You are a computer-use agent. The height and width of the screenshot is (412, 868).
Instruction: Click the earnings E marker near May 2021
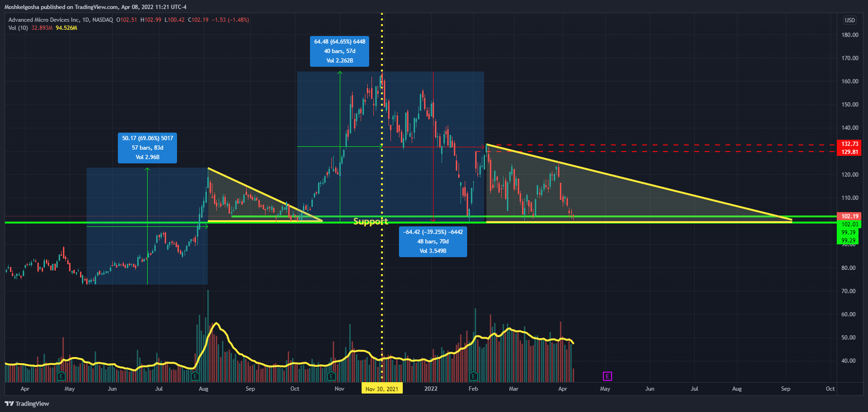click(x=61, y=376)
